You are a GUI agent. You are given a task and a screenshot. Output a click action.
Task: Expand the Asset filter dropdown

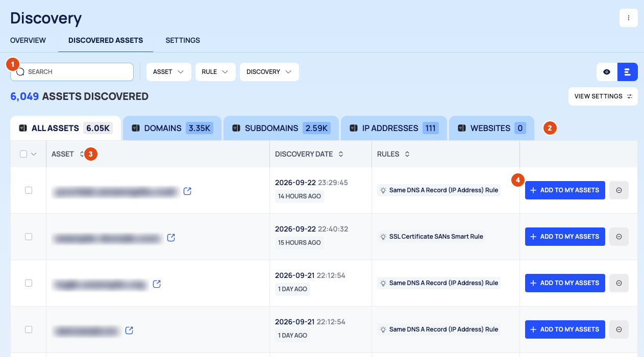tap(169, 72)
